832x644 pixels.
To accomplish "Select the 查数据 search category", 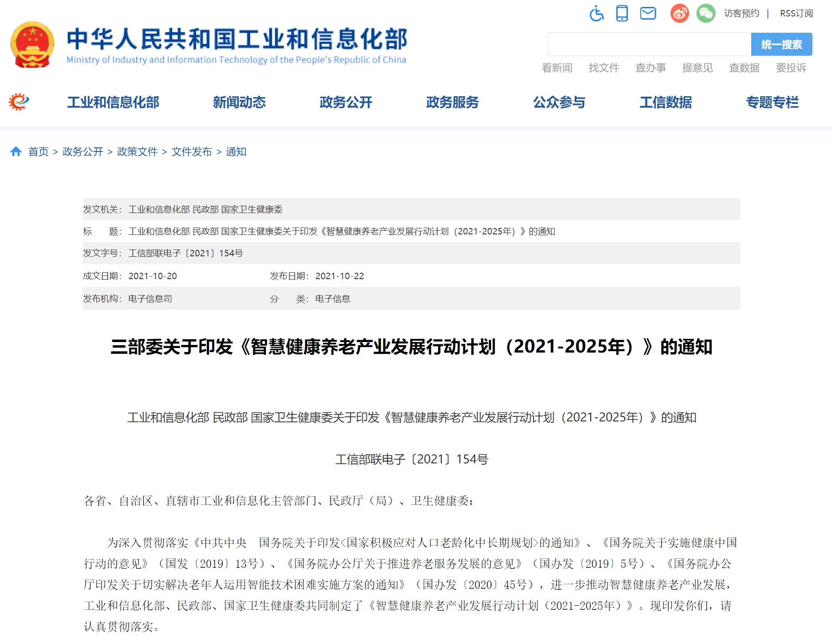I will click(744, 68).
